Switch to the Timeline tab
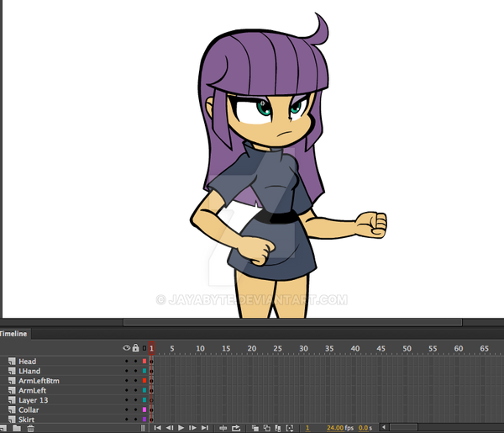The width and height of the screenshot is (504, 433). pyautogui.click(x=13, y=334)
